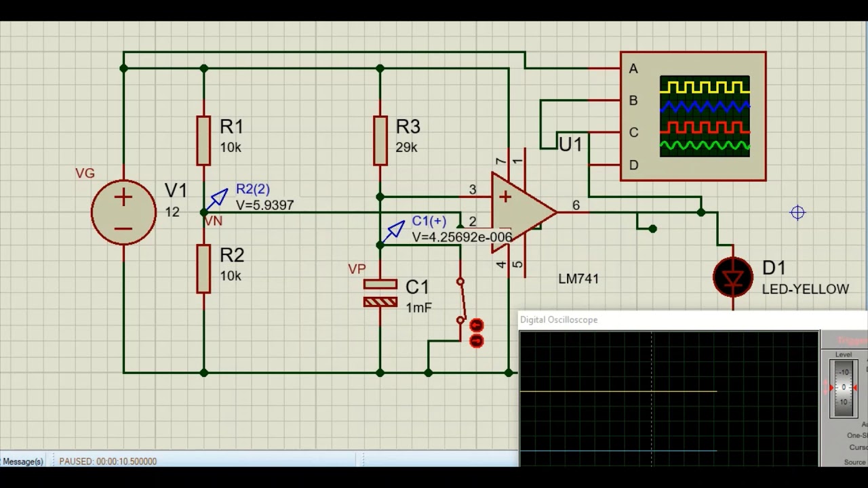The image size is (868, 488).
Task: Click oscilloscope channel B terminal label
Action: 633,100
